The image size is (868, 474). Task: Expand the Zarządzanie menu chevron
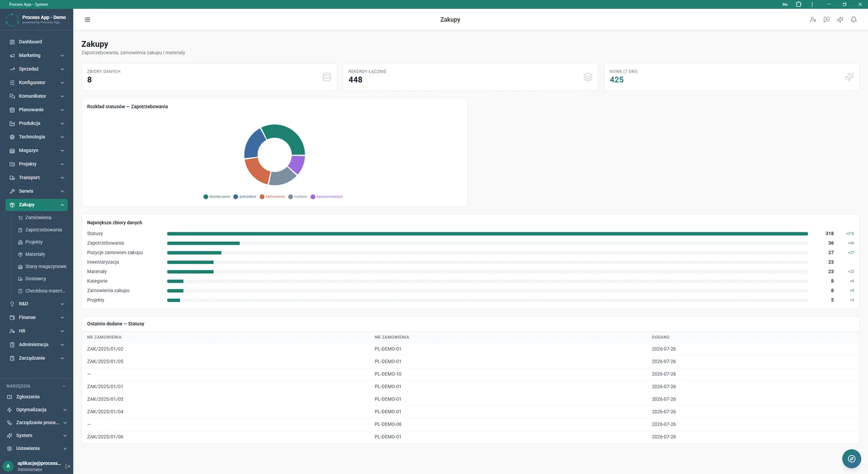coord(62,358)
